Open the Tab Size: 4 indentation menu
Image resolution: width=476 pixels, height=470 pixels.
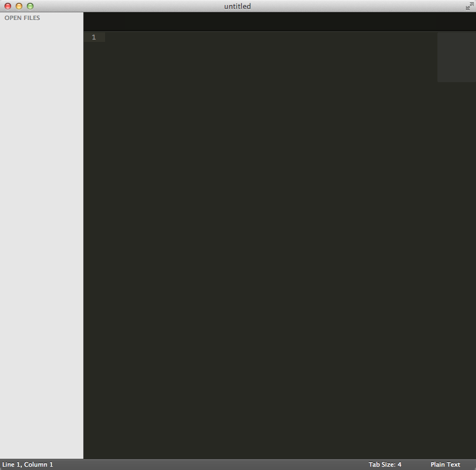(385, 464)
